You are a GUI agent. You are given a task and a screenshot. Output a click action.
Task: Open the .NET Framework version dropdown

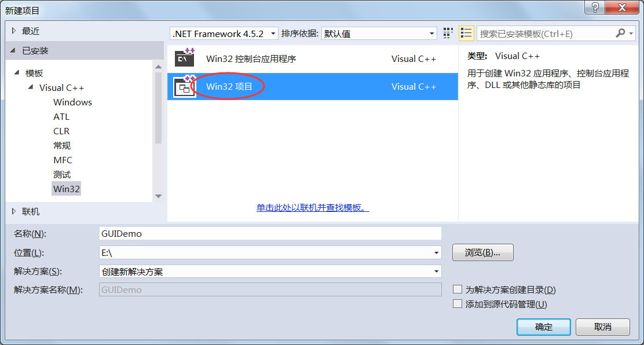click(x=224, y=34)
